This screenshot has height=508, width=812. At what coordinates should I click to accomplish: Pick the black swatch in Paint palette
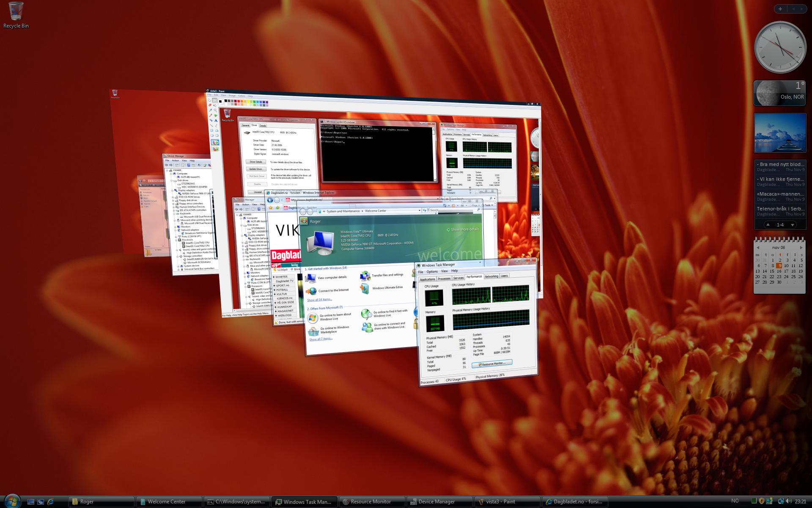click(x=226, y=101)
